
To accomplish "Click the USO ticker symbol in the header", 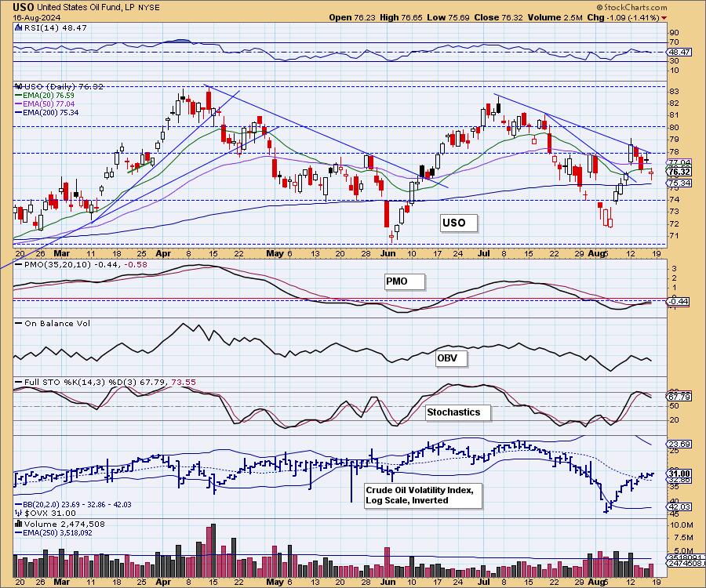I will (24, 7).
